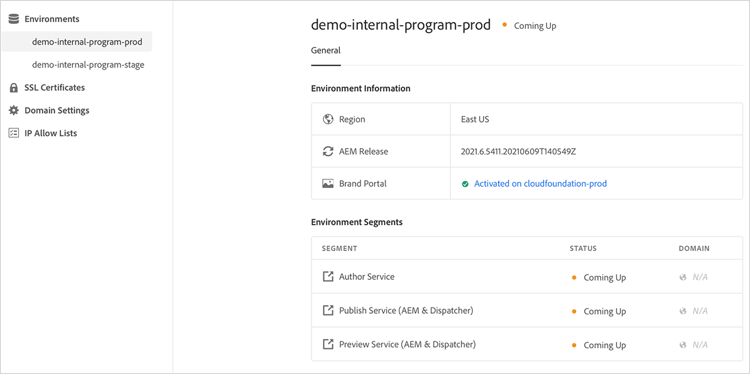
Task: Open Preview Service external link icon
Action: [x=328, y=344]
